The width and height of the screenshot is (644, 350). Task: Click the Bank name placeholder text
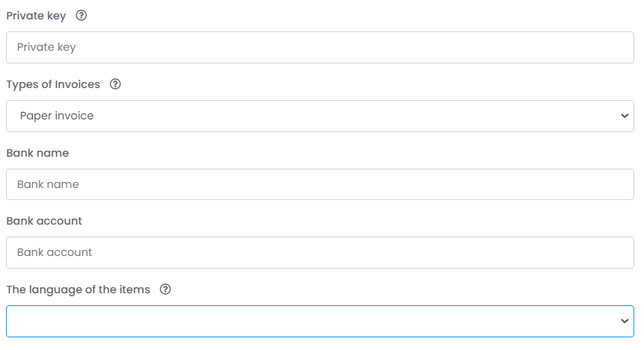(x=48, y=184)
